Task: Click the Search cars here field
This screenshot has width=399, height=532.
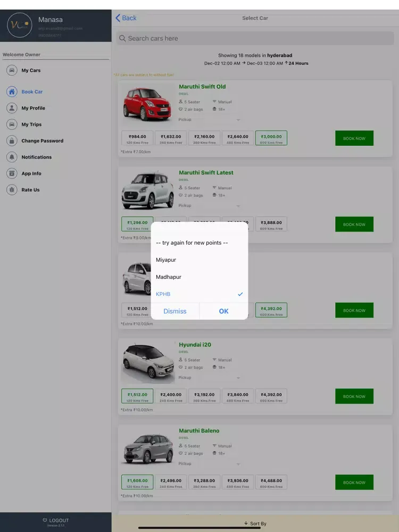Action: tap(255, 38)
